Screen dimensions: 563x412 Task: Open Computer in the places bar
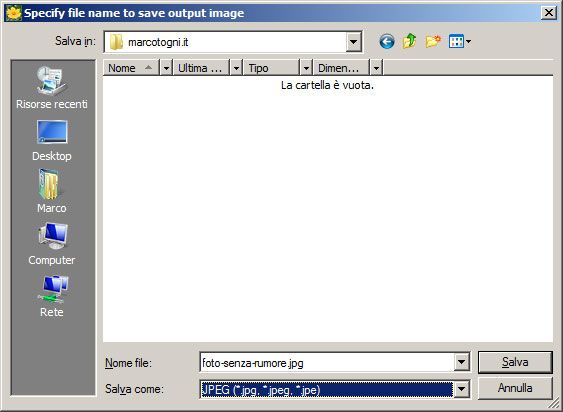52,244
